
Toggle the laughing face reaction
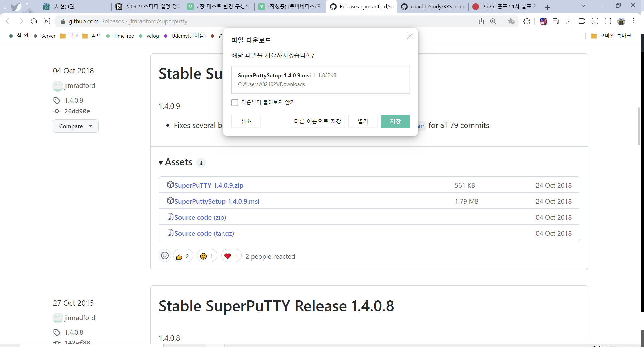(207, 256)
